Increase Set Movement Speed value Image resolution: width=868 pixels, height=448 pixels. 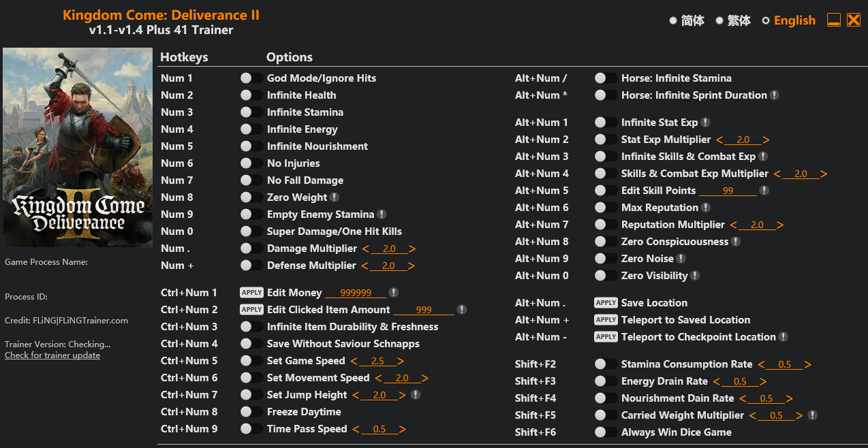click(x=425, y=379)
